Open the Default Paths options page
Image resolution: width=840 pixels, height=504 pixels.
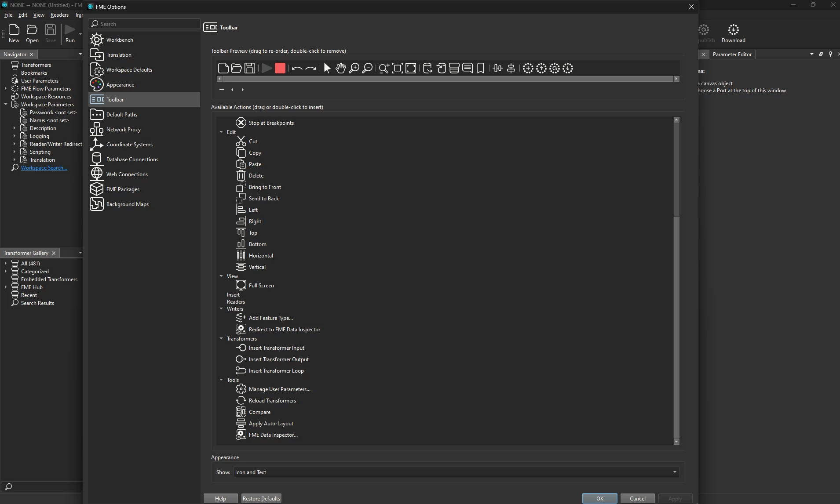coord(144,115)
